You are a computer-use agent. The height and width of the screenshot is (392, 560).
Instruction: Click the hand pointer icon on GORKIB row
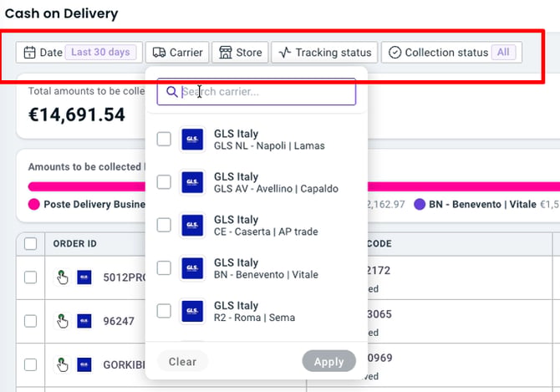coord(62,365)
